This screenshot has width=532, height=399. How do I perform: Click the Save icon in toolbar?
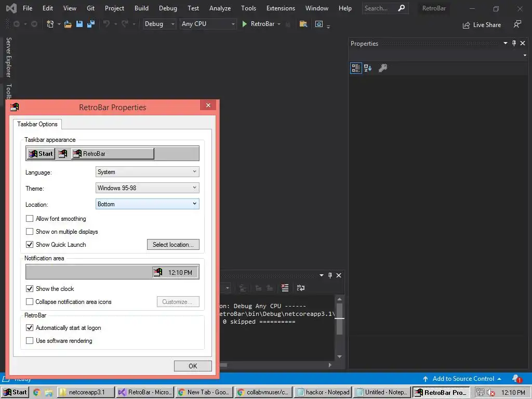[79, 24]
